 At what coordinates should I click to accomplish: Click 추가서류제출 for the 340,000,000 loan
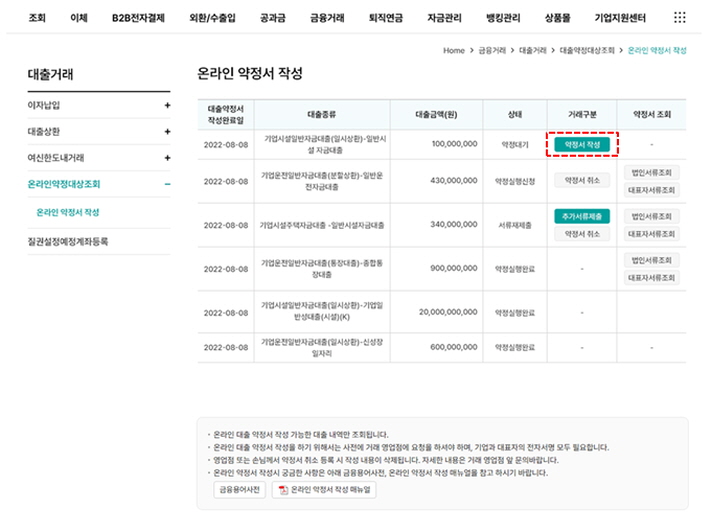581,216
